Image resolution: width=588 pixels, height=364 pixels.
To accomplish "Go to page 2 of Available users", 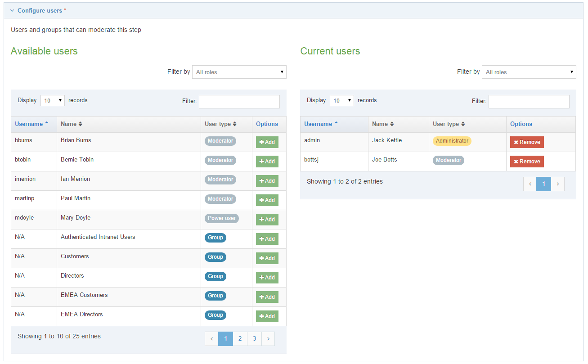I will click(x=240, y=339).
